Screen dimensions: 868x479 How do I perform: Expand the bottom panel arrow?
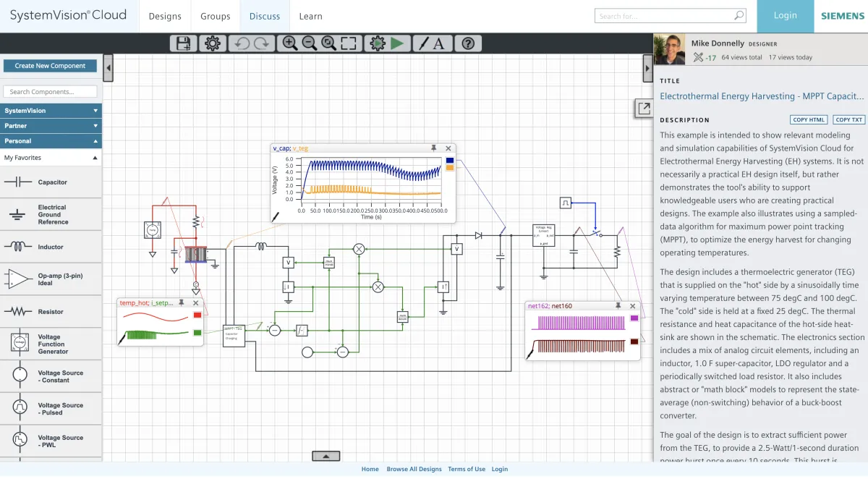pyautogui.click(x=326, y=456)
